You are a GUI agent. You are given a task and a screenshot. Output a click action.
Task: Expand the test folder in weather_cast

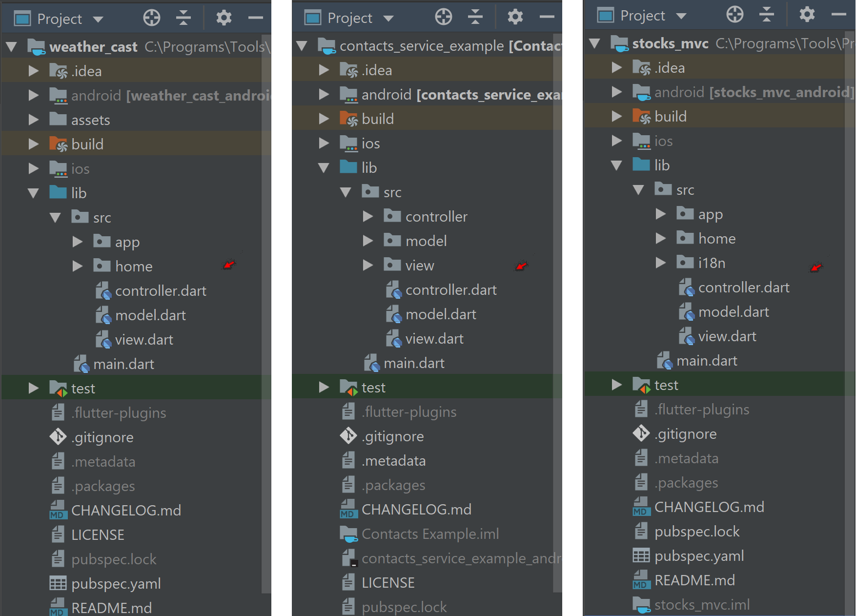coord(33,388)
